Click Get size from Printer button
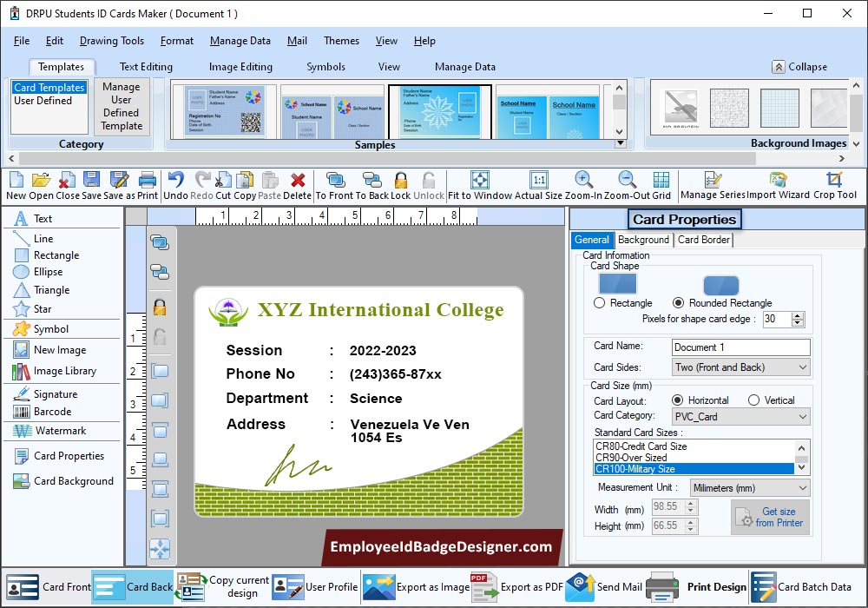Screen dimensions: 868x608 coord(770,517)
